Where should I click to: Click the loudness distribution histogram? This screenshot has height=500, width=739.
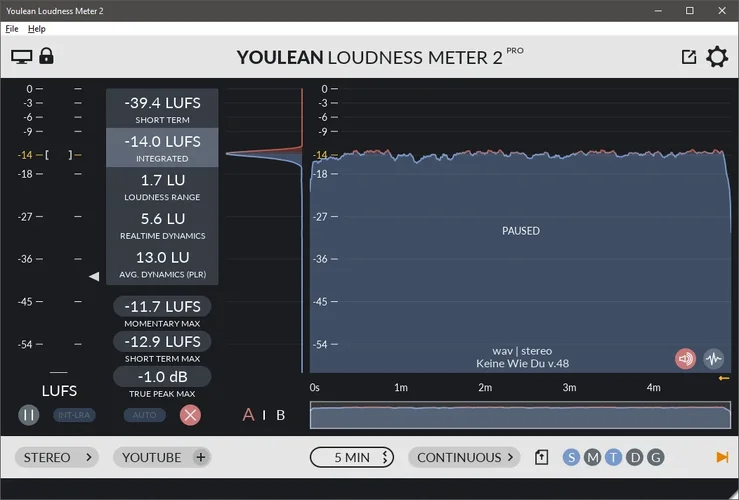(264, 231)
